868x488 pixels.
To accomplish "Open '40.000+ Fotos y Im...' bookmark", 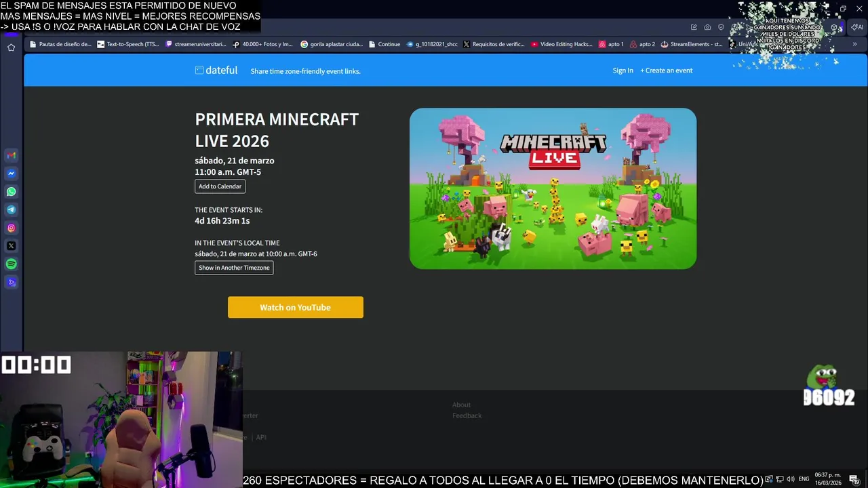I will (x=262, y=44).
